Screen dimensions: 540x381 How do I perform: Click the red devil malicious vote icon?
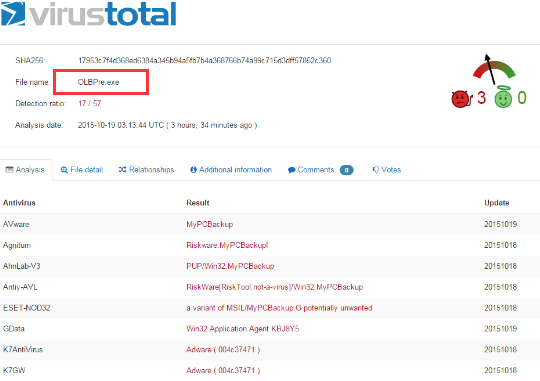click(462, 99)
